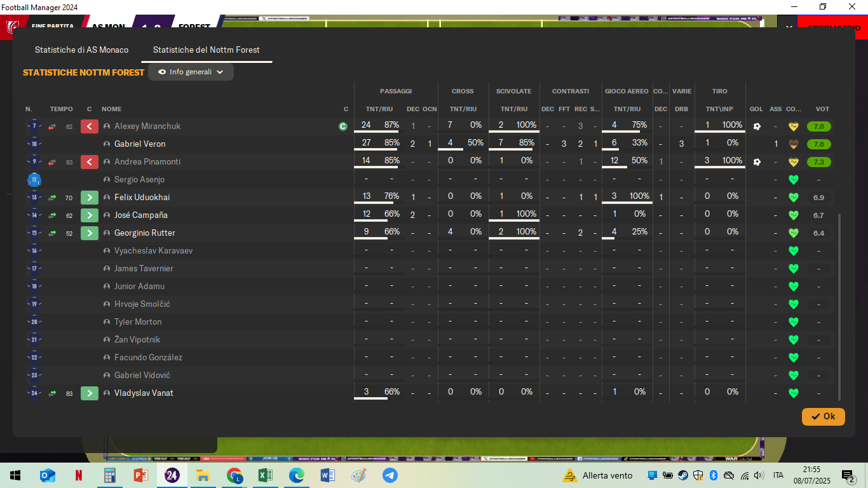Click the condition heart icon for Andrea Pinamonti
The image size is (868, 488).
[793, 162]
